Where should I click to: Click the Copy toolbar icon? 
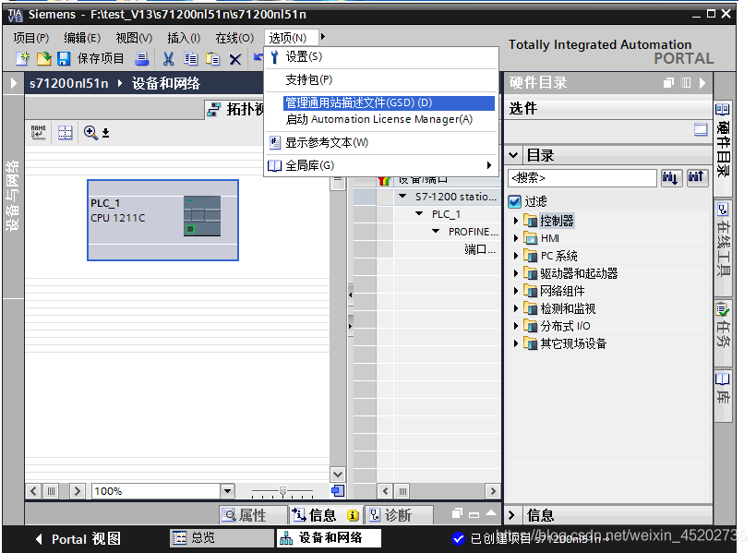pos(191,59)
